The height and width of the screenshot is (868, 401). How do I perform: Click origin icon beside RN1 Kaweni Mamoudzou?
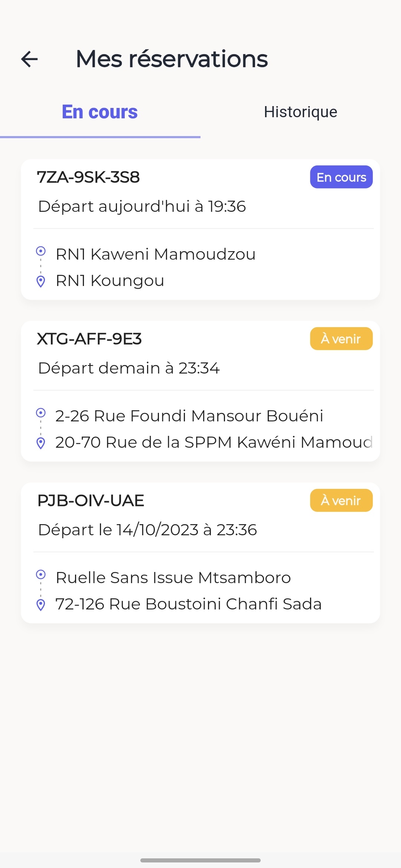coord(41,251)
